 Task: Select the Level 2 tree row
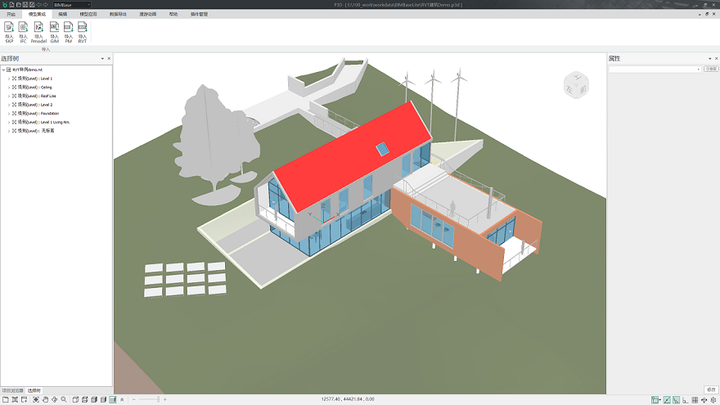click(33, 105)
